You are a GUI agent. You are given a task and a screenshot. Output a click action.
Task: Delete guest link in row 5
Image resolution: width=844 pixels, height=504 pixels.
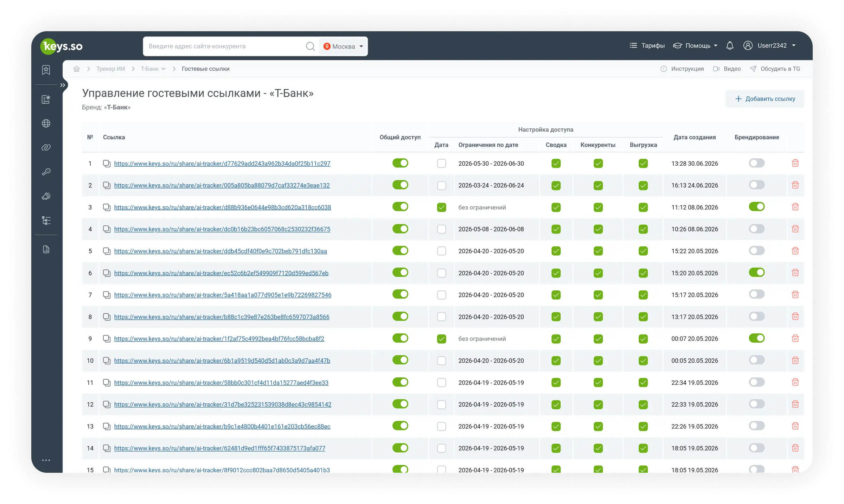tap(795, 251)
